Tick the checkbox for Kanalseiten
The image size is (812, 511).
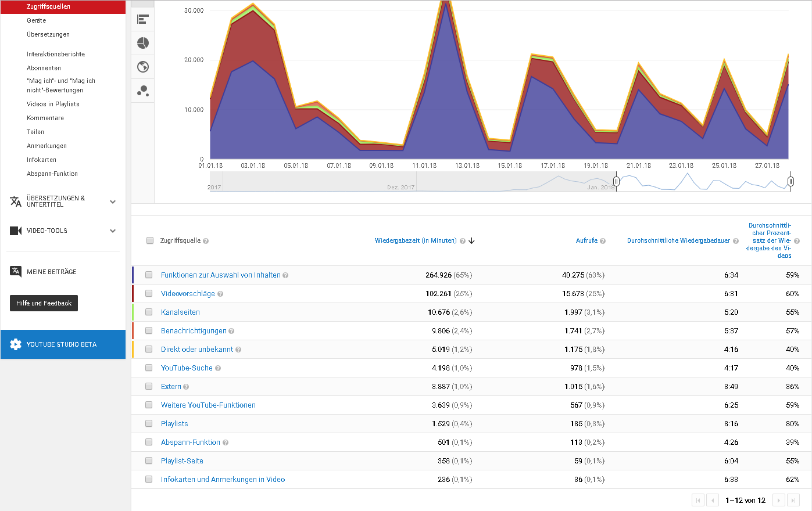149,312
